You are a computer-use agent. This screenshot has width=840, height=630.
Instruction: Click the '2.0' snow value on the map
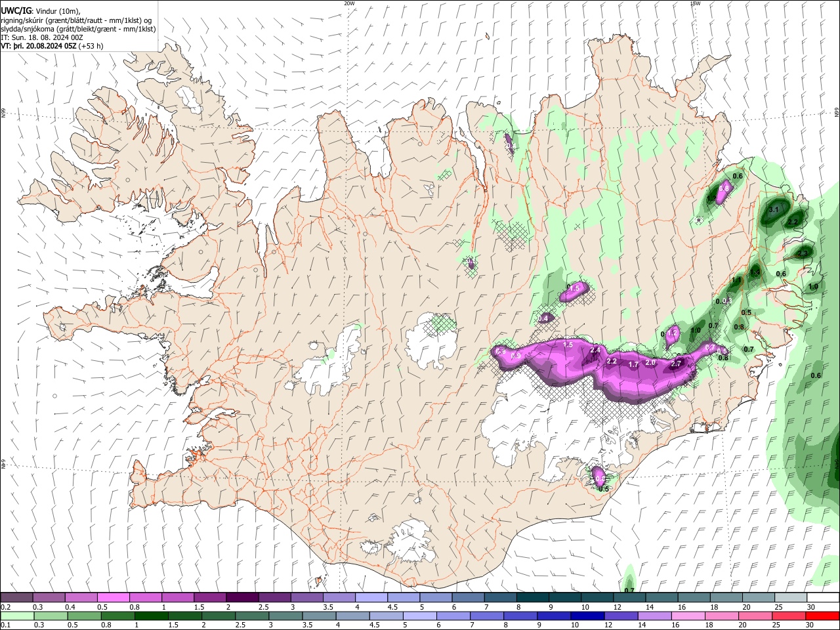651,362
